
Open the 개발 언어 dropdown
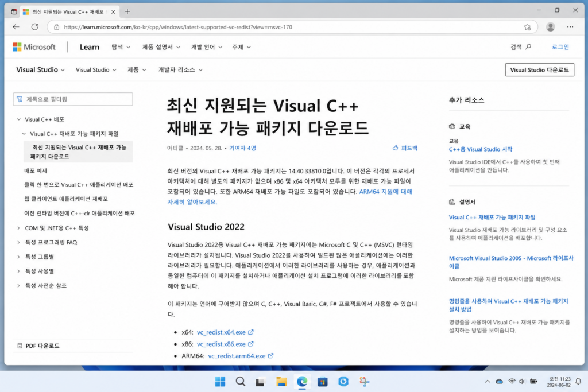(206, 47)
